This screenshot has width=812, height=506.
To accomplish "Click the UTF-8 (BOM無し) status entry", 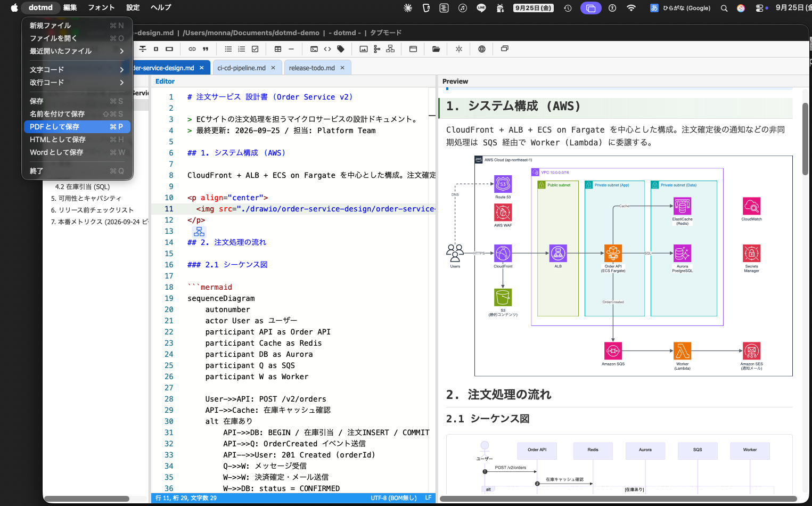I will pos(393,498).
